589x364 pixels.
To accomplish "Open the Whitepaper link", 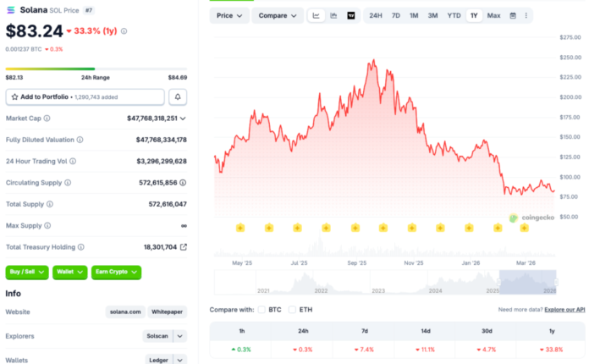I will click(x=168, y=312).
